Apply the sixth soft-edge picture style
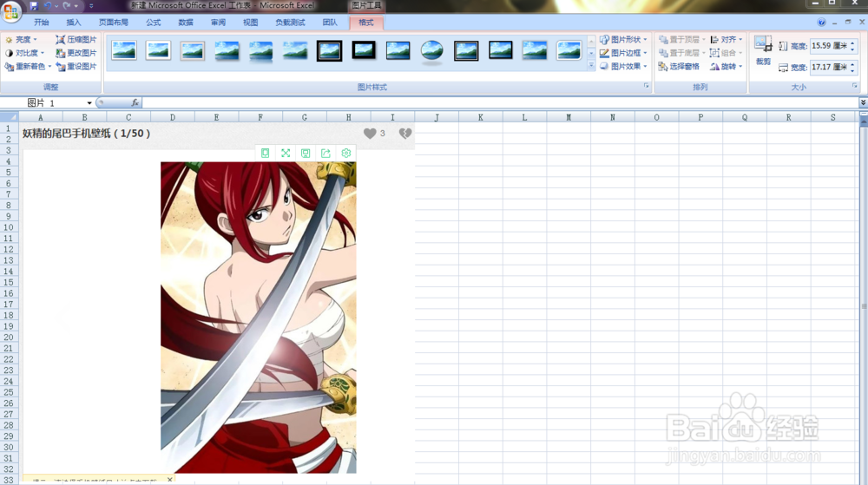868x485 pixels. (295, 51)
